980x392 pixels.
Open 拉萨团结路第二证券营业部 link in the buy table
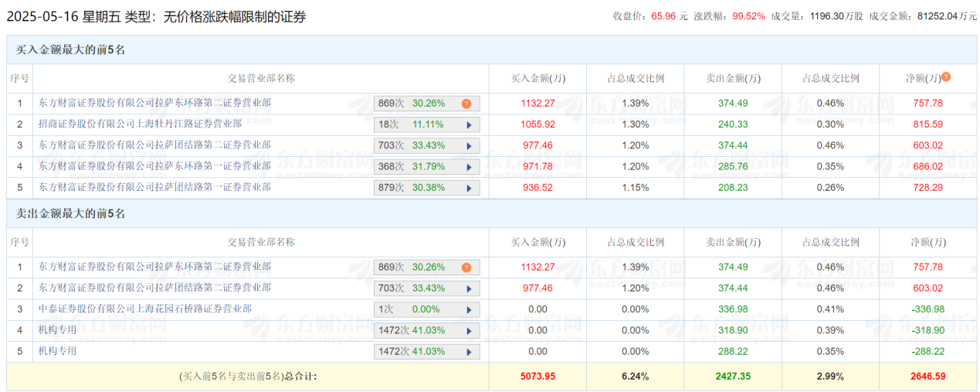(x=154, y=145)
